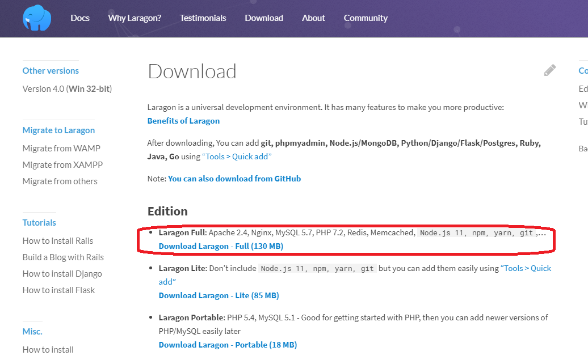This screenshot has height=364, width=588.
Task: Open Migrate from XAMPP guide
Action: point(62,165)
